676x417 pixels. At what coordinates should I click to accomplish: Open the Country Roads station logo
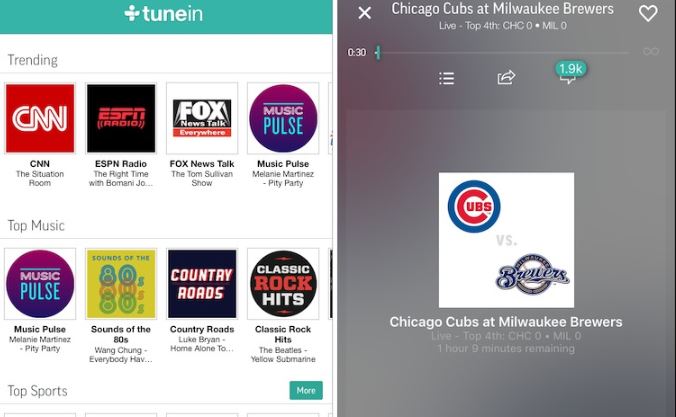click(202, 284)
